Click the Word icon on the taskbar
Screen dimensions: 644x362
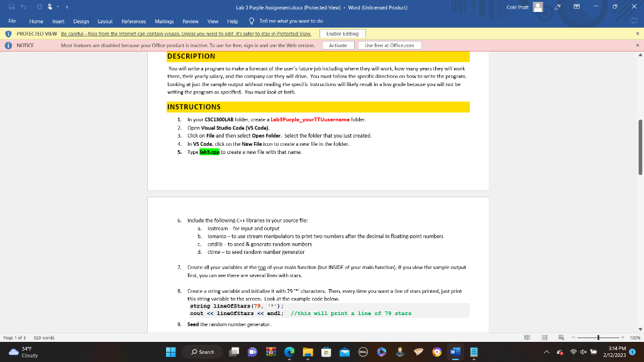tap(455, 352)
